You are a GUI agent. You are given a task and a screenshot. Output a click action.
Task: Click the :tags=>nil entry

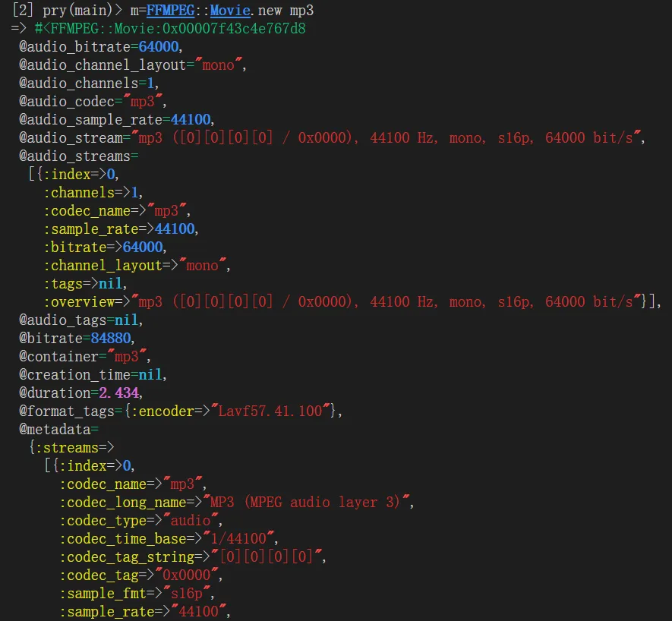[x=85, y=283]
